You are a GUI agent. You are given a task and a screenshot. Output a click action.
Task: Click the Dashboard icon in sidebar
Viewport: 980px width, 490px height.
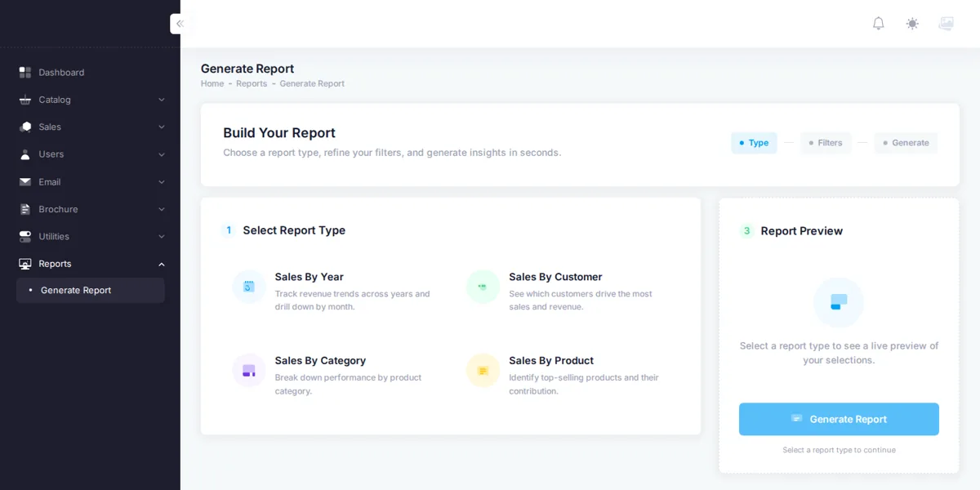(25, 73)
